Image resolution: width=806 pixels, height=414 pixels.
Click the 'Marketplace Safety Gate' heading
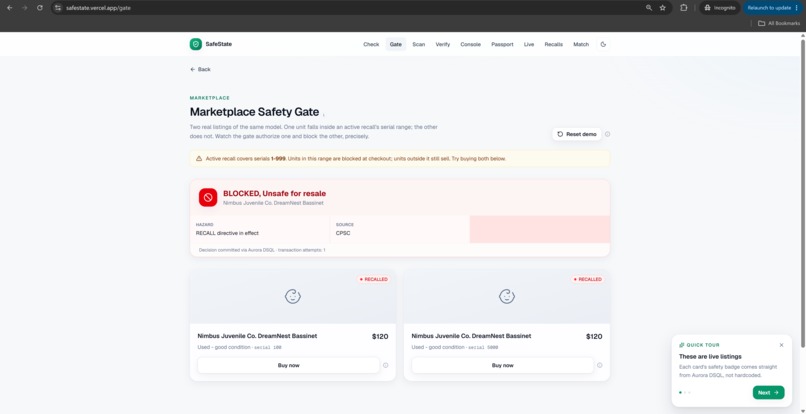(254, 112)
